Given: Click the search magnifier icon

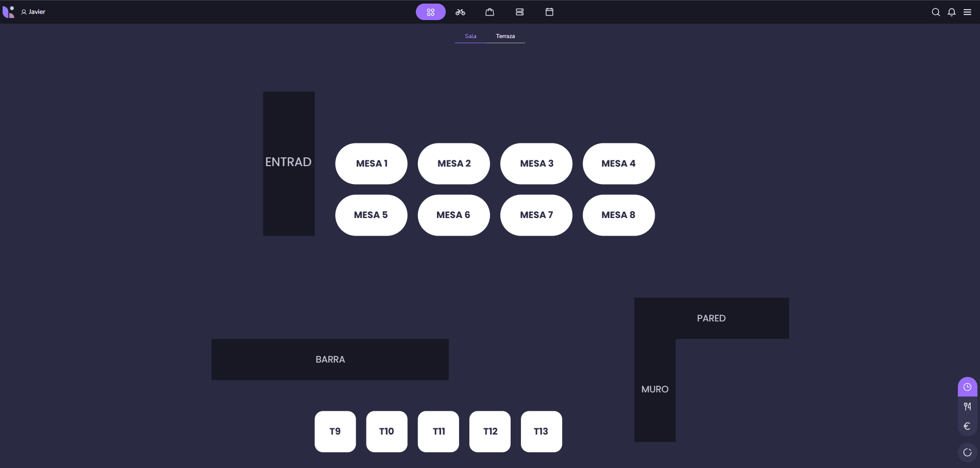Looking at the screenshot, I should click(936, 12).
